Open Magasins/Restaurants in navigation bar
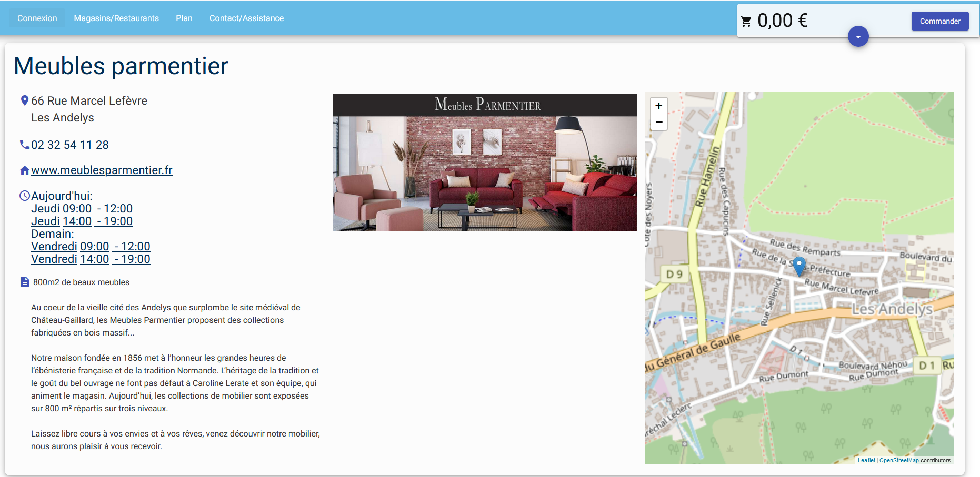 (116, 18)
